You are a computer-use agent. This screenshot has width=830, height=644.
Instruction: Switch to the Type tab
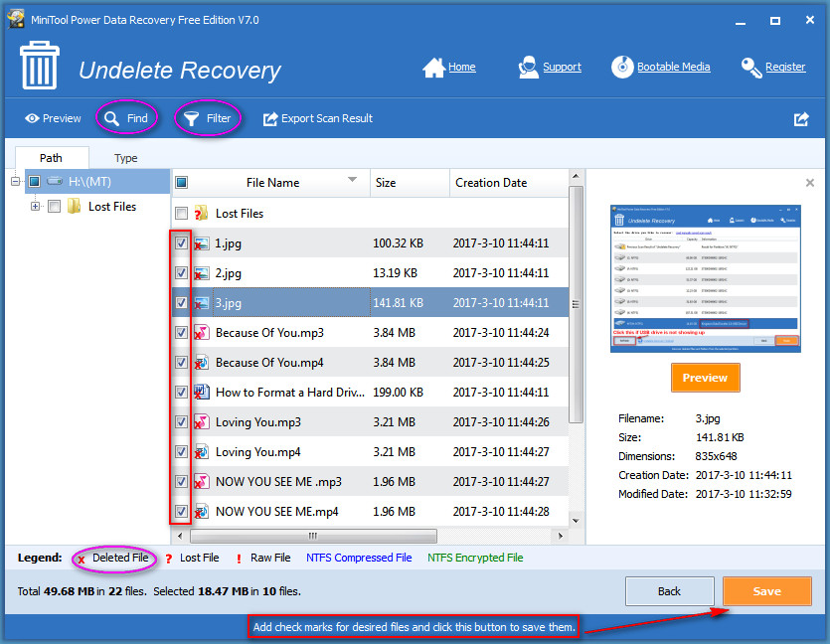point(126,158)
